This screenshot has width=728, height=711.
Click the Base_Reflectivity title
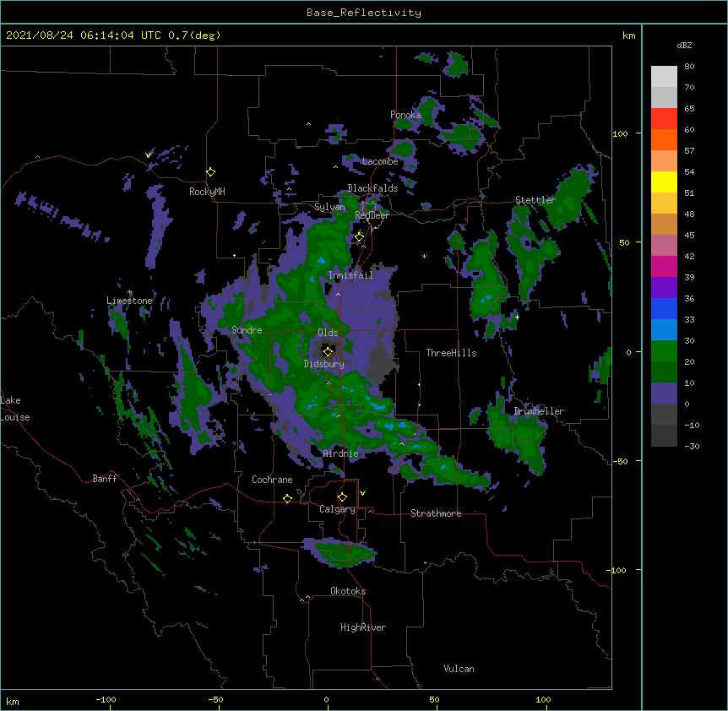click(364, 13)
